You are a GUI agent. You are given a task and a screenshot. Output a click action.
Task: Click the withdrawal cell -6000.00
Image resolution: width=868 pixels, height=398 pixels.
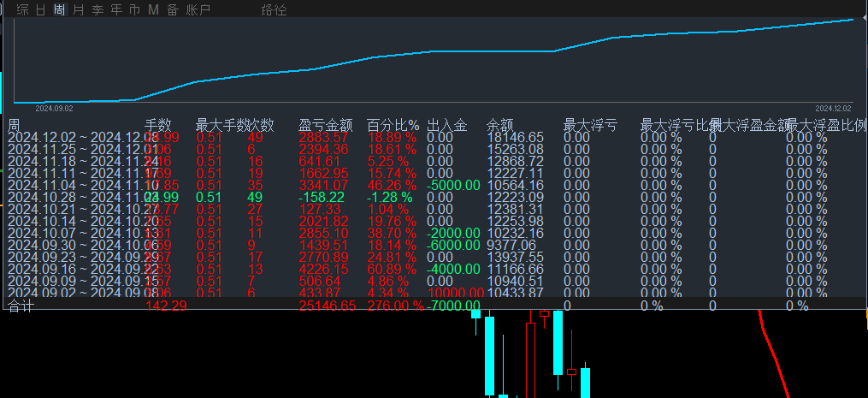click(x=454, y=245)
